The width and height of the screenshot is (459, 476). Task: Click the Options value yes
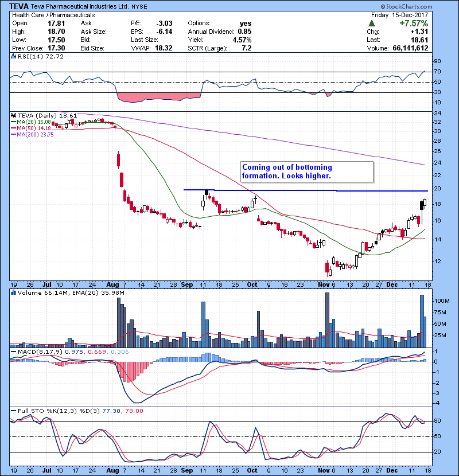point(246,24)
